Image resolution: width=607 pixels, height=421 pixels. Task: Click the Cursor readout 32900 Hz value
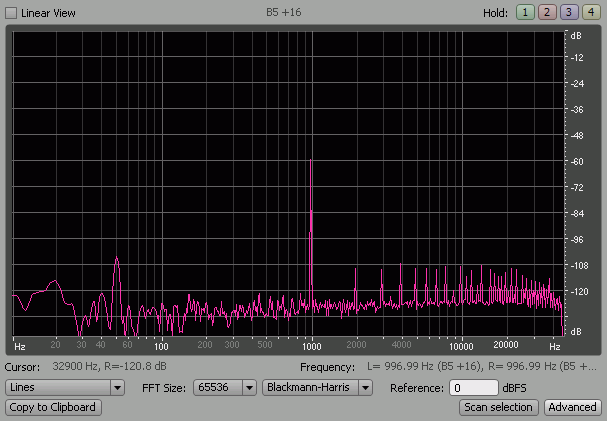(x=110, y=366)
